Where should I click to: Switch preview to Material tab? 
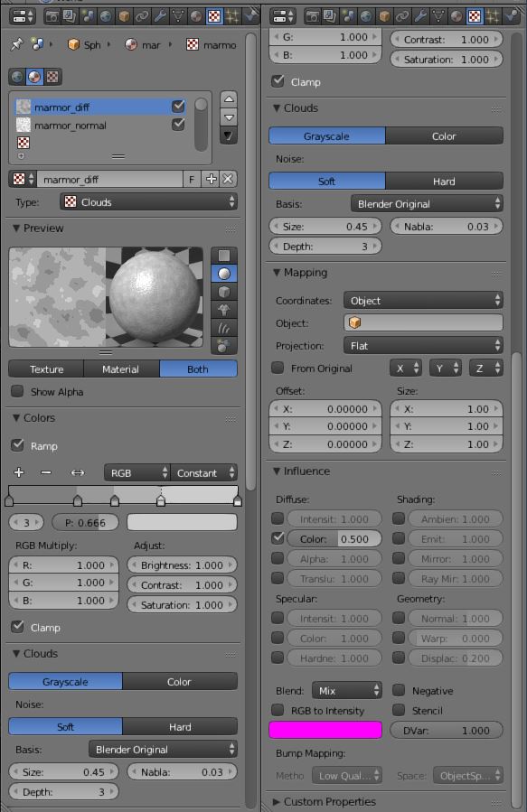click(x=121, y=369)
